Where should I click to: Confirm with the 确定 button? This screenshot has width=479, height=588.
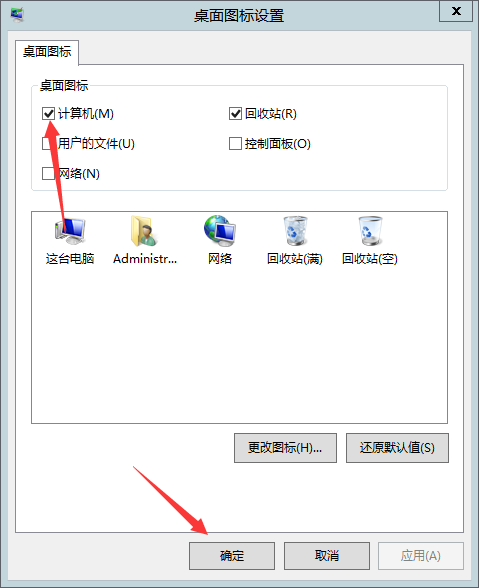[232, 555]
